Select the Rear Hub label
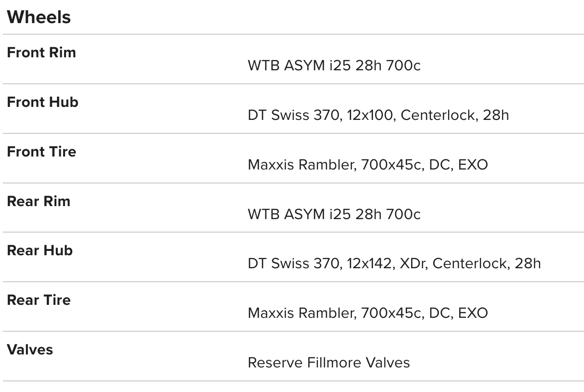This screenshot has height=392, width=584. tap(40, 250)
